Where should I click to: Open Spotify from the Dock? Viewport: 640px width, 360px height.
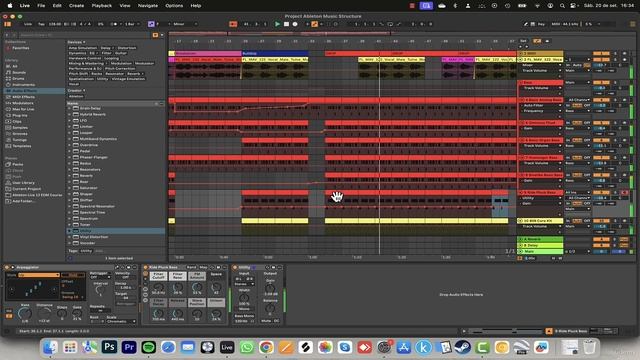[x=149, y=347]
